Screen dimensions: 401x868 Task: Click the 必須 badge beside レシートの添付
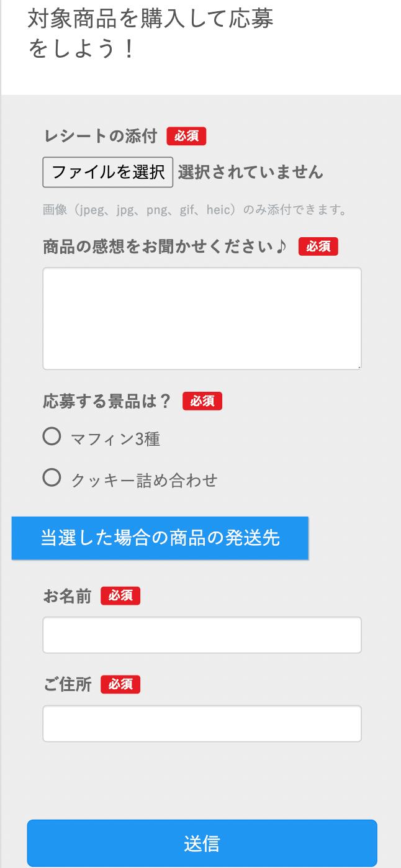click(x=186, y=136)
